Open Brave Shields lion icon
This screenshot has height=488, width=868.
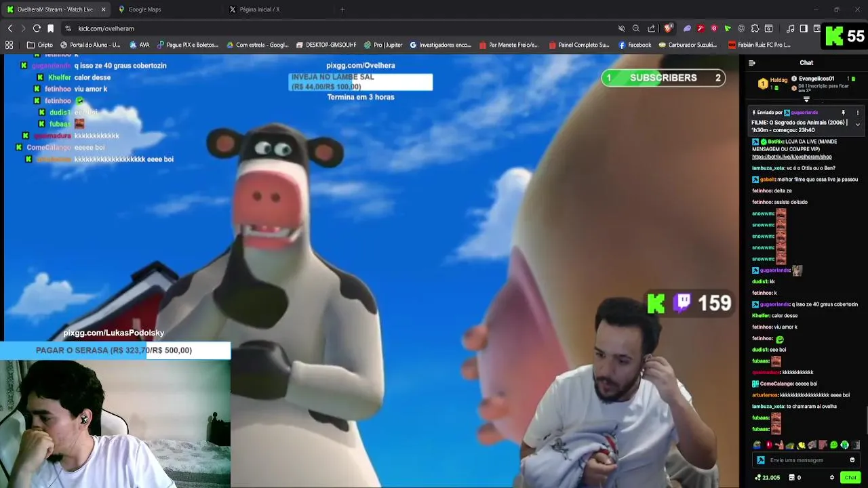coord(668,28)
